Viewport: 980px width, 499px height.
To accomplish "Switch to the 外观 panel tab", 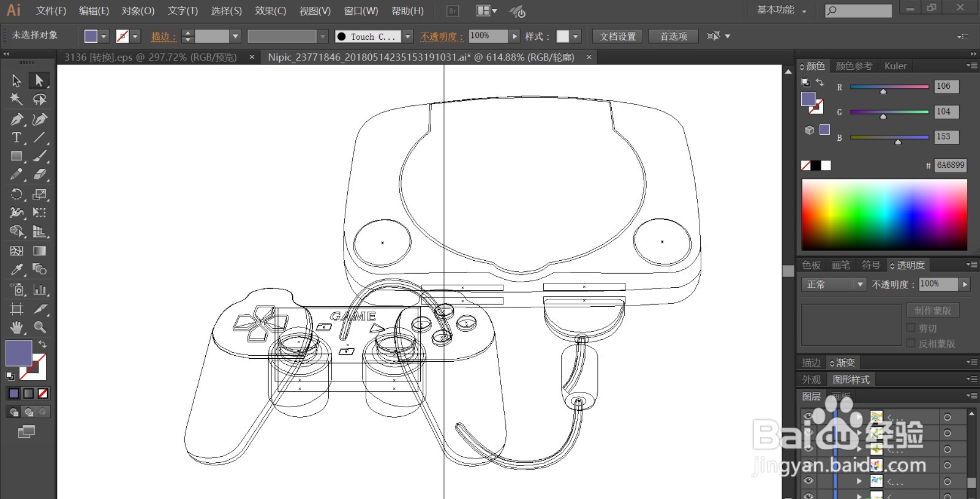I will (x=812, y=380).
